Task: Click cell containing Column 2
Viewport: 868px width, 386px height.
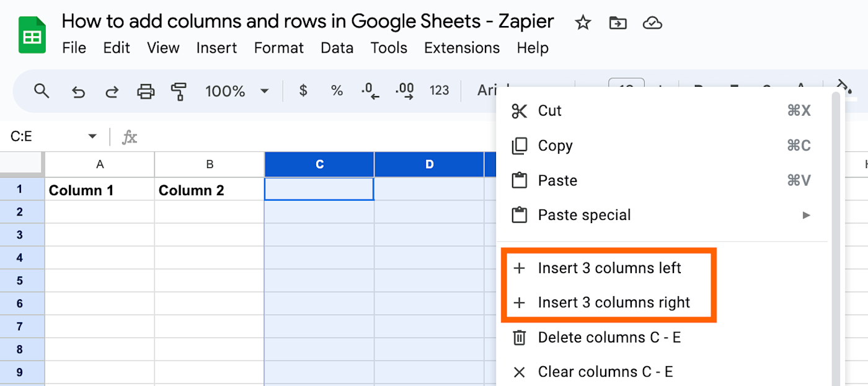Action: (x=209, y=190)
